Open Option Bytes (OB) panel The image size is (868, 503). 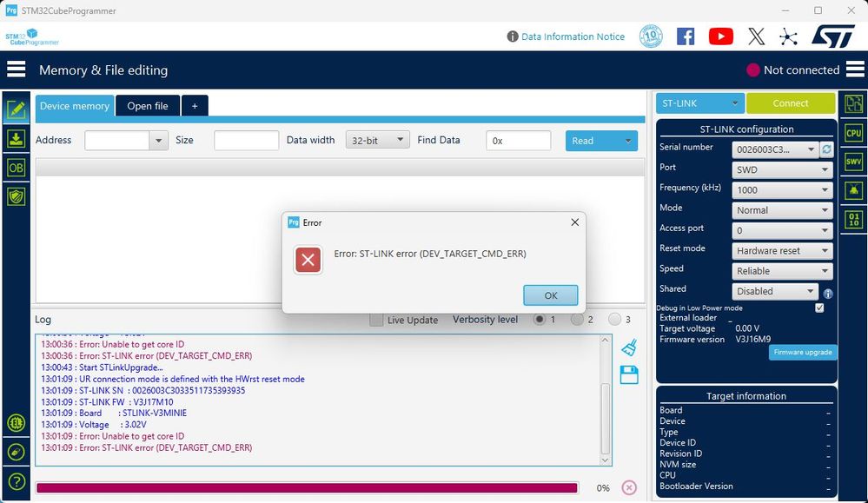[16, 168]
